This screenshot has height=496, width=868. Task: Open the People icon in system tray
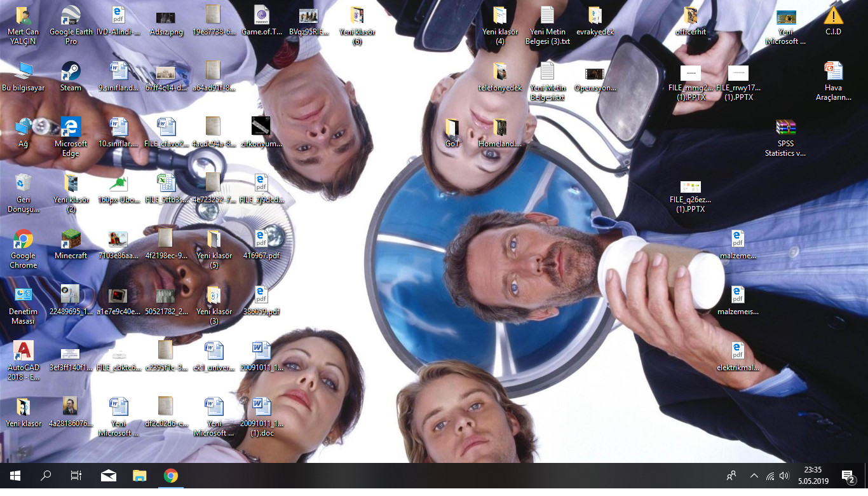[x=731, y=476]
